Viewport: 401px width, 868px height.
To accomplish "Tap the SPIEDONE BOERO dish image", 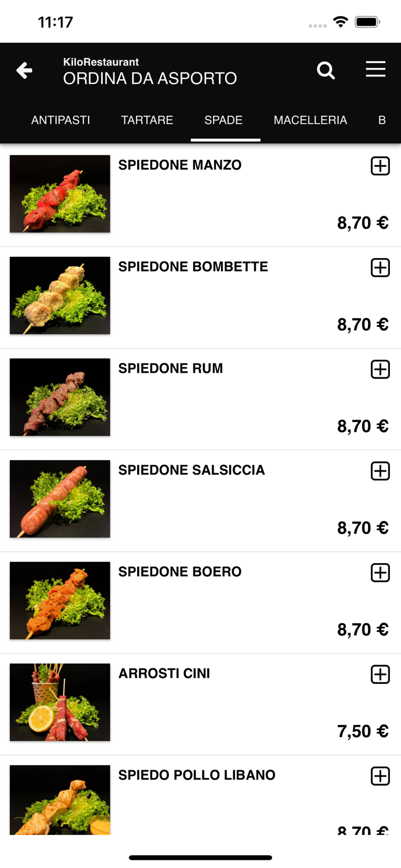I will click(59, 600).
